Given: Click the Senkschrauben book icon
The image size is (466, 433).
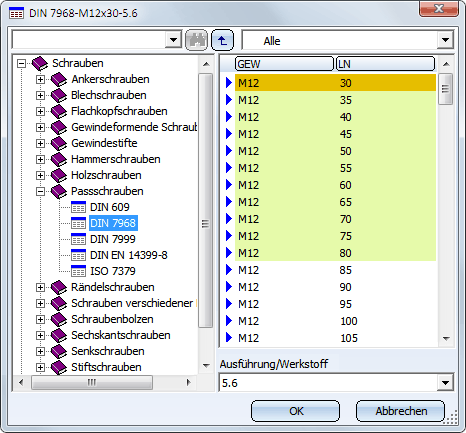Looking at the screenshot, I should 59,351.
